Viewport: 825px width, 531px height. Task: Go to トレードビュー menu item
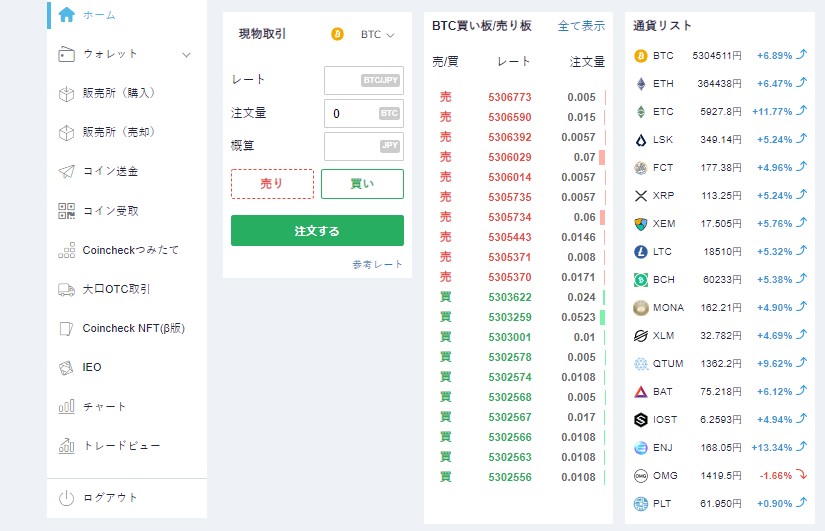[x=122, y=446]
